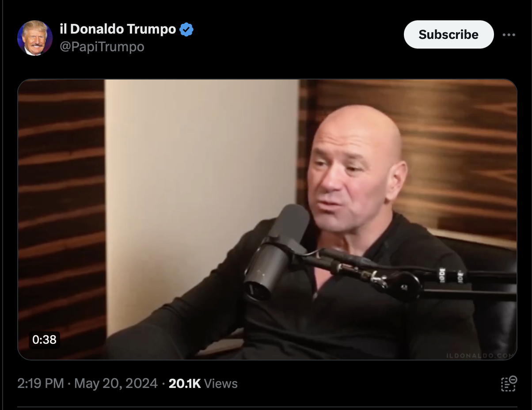
Task: Click the ILDONALDO.COM watermark in the video
Action: pyautogui.click(x=480, y=355)
